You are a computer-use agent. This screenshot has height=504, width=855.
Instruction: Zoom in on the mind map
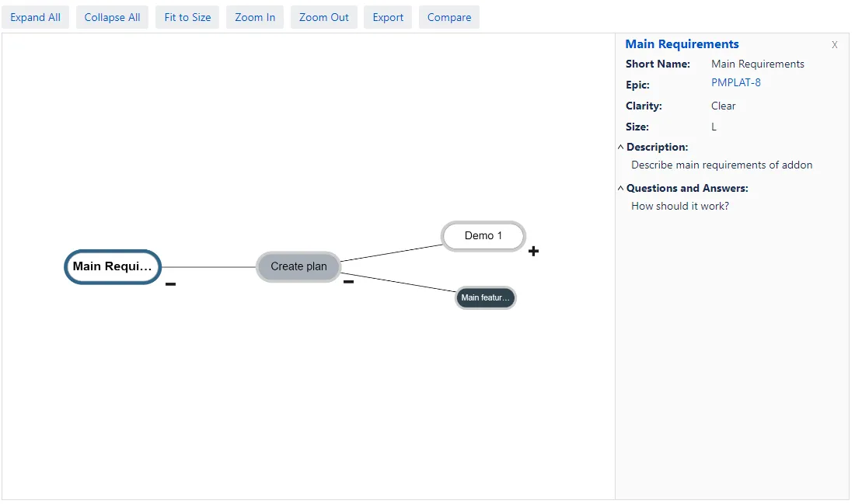tap(255, 17)
